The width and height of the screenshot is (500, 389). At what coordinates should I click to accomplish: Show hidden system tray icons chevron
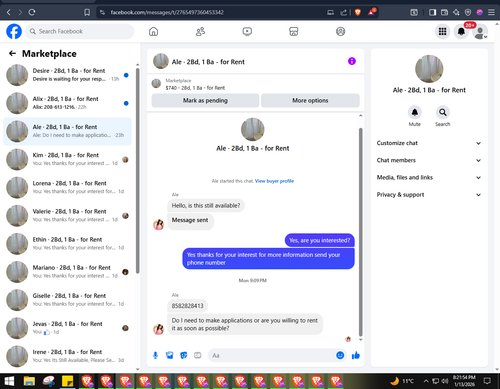click(426, 381)
